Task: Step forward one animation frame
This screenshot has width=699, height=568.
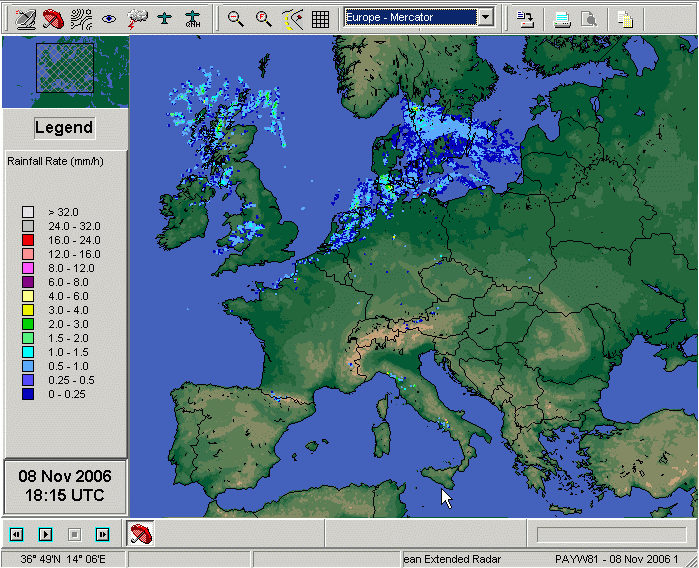Action: 102,535
